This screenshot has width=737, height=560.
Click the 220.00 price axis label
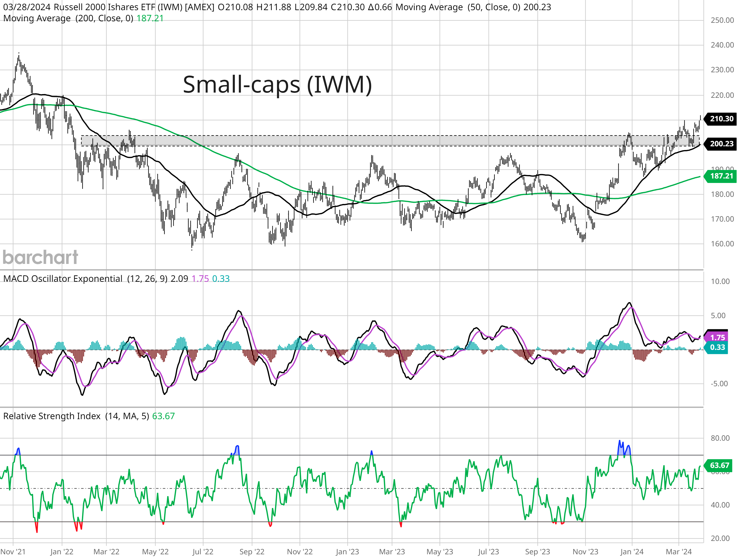tap(722, 95)
